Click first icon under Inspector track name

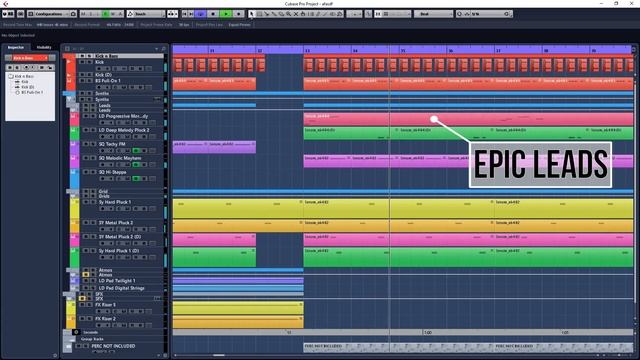[x=10, y=67]
